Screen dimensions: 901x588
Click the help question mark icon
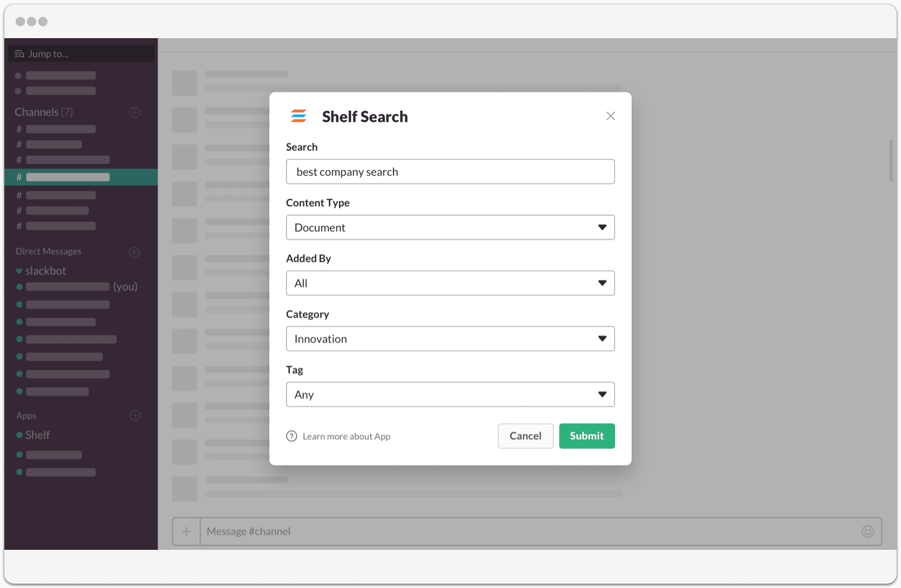[292, 436]
